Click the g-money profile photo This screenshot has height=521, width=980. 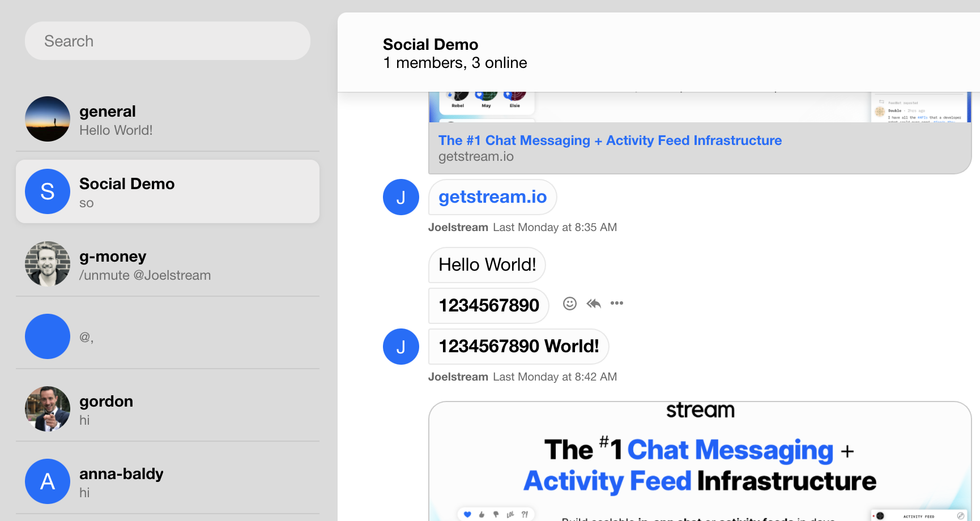click(48, 264)
